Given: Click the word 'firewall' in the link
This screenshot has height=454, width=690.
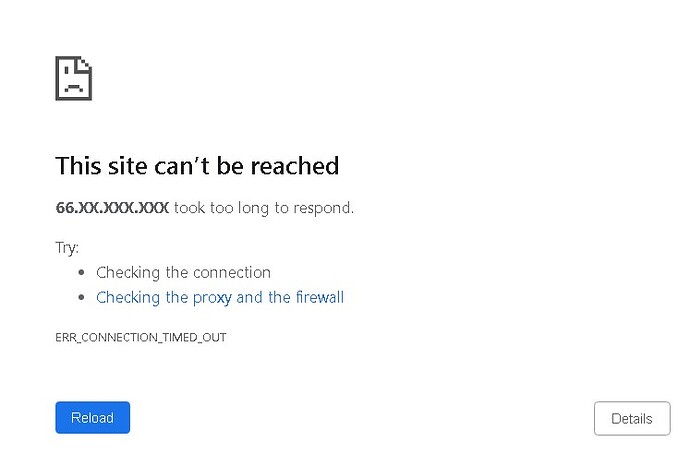Looking at the screenshot, I should pyautogui.click(x=319, y=297).
